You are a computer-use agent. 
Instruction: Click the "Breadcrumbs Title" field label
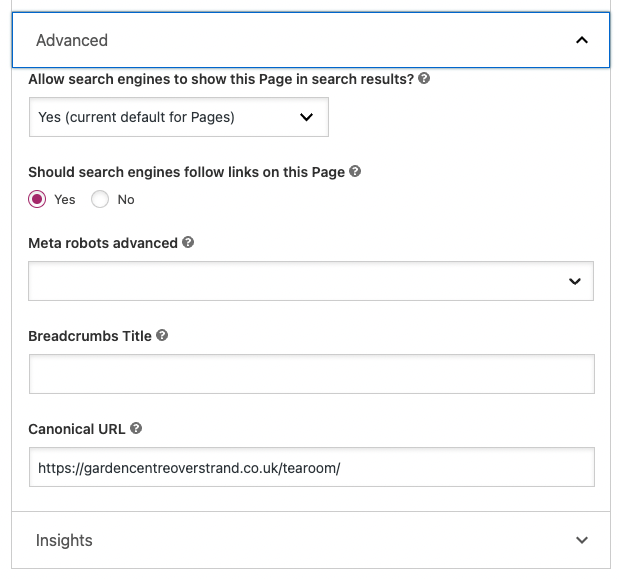click(x=90, y=336)
